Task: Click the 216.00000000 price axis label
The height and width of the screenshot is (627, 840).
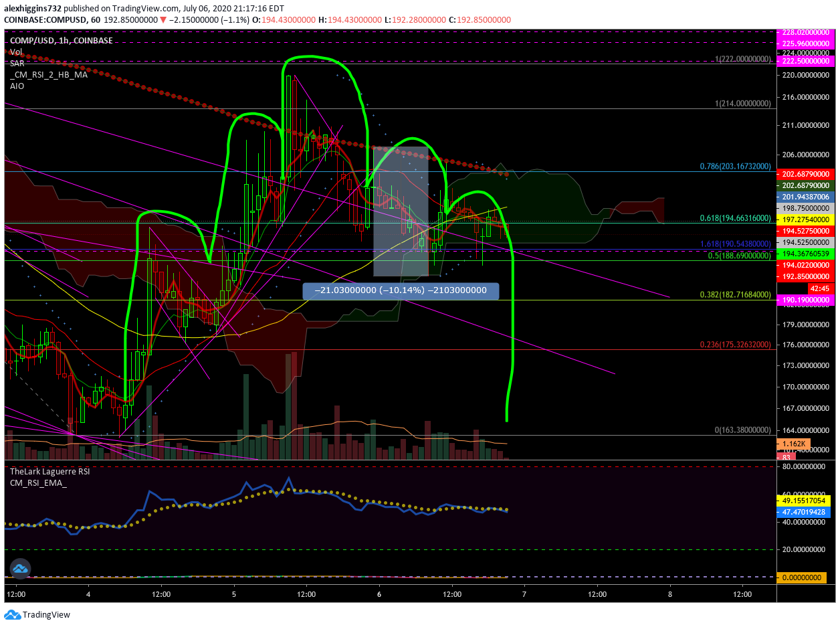Action: (x=806, y=98)
